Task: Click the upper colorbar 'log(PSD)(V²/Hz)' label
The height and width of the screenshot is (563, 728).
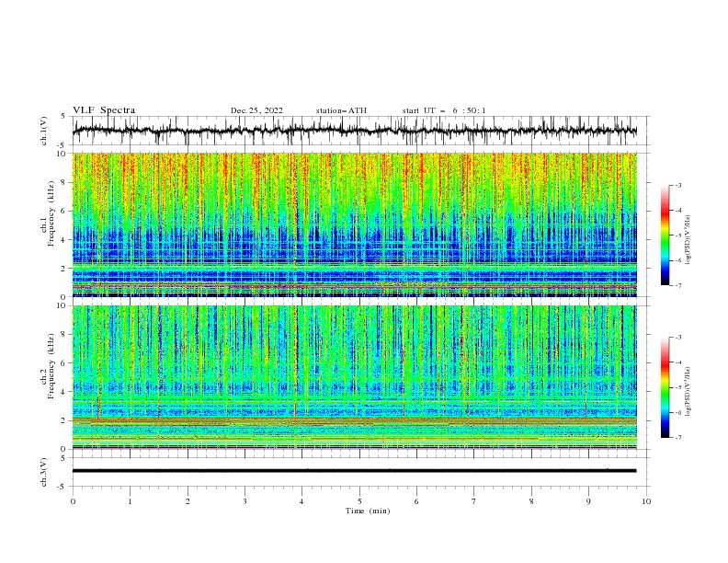Action: click(x=688, y=240)
